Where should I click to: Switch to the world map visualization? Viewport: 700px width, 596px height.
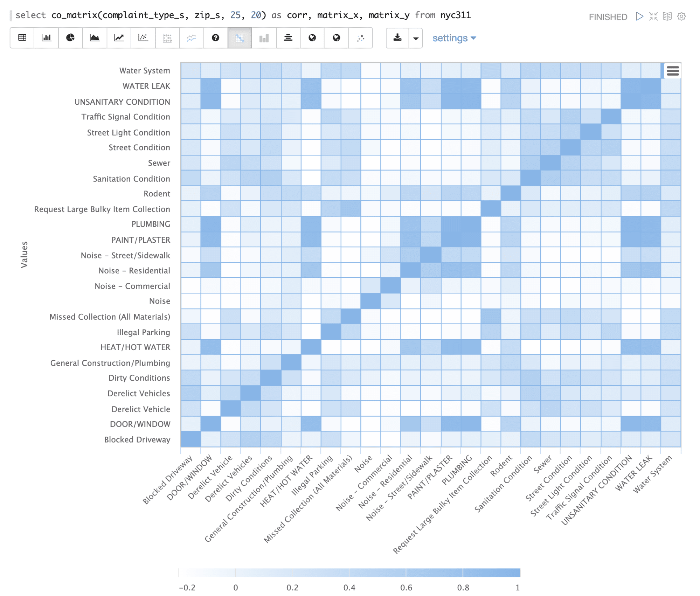[x=312, y=38]
